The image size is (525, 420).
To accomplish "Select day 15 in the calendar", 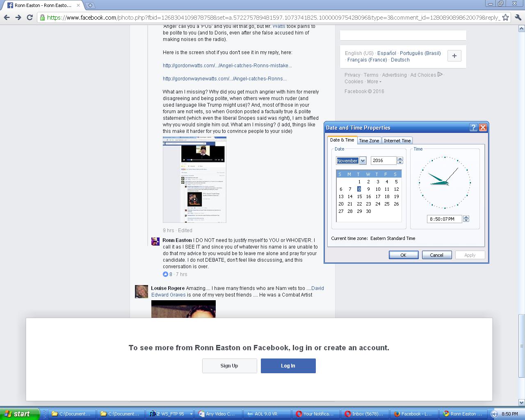I will [x=359, y=196].
